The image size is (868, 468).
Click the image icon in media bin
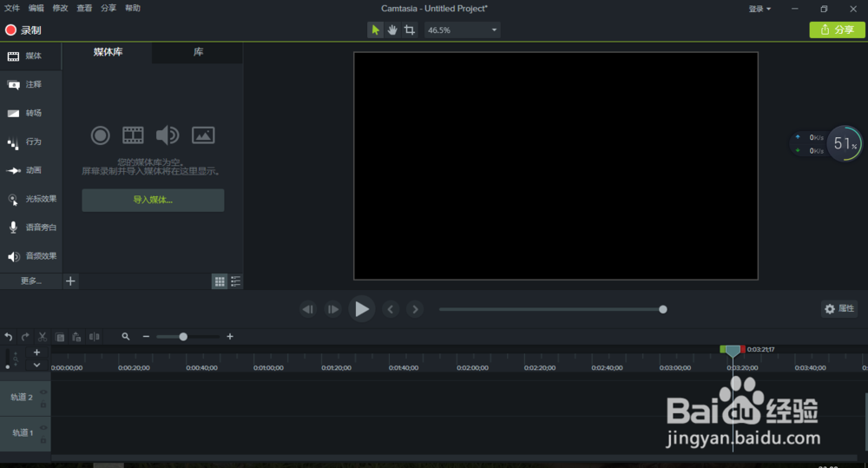(203, 135)
